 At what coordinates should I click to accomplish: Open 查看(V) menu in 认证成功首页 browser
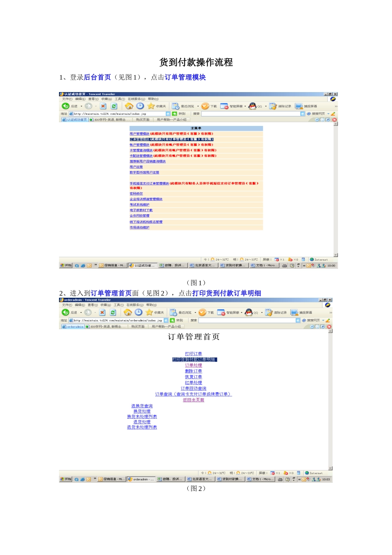pos(94,99)
